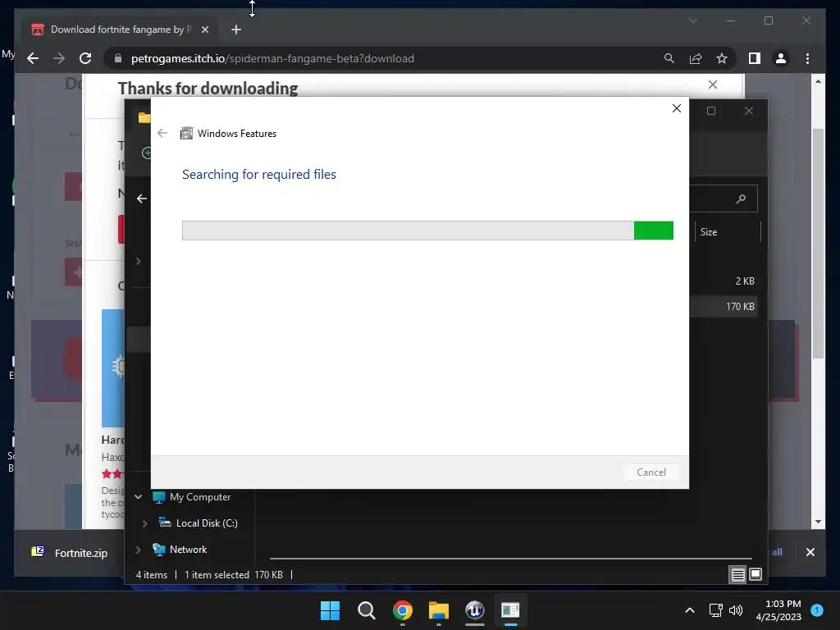This screenshot has width=840, height=630.
Task: Open the clock and date panel
Action: click(x=778, y=610)
